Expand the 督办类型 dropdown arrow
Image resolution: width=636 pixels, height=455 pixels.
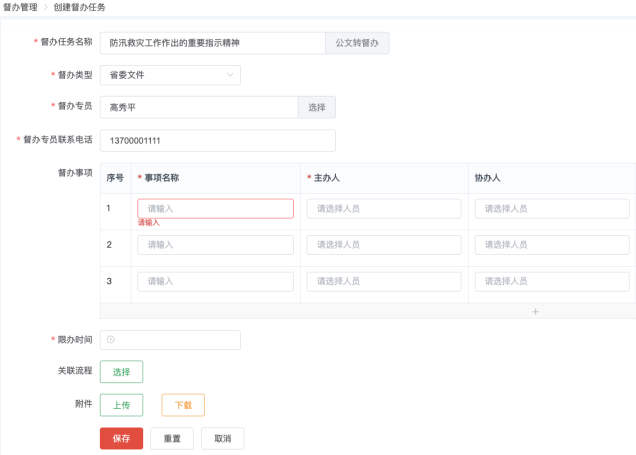pyautogui.click(x=230, y=75)
